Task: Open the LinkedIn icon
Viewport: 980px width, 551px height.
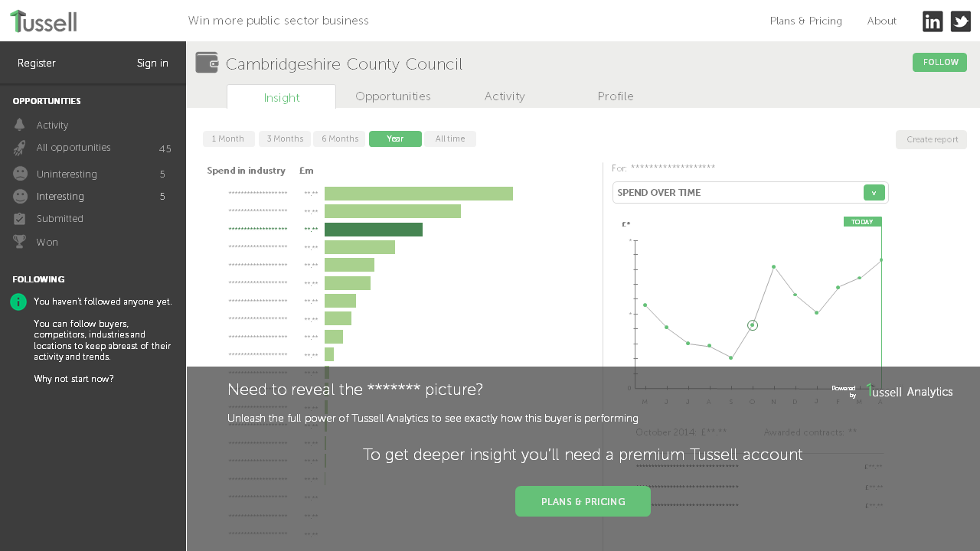Action: click(x=933, y=21)
